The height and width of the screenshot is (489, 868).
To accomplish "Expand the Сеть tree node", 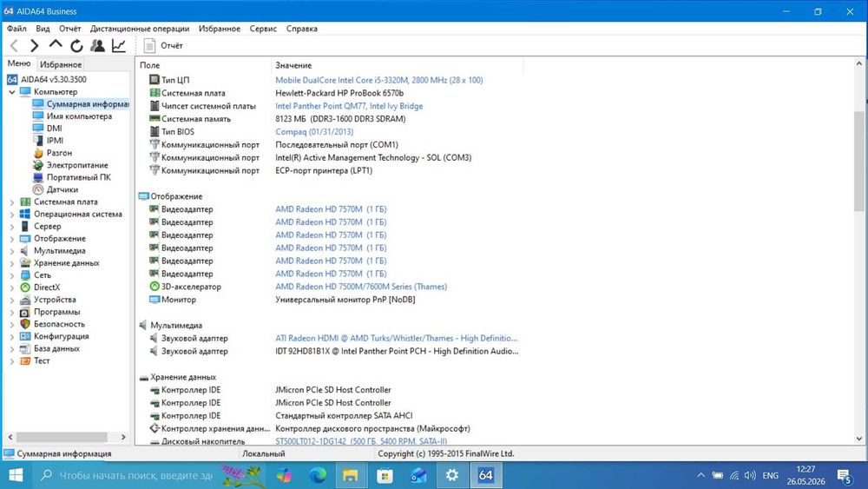I will (x=12, y=275).
